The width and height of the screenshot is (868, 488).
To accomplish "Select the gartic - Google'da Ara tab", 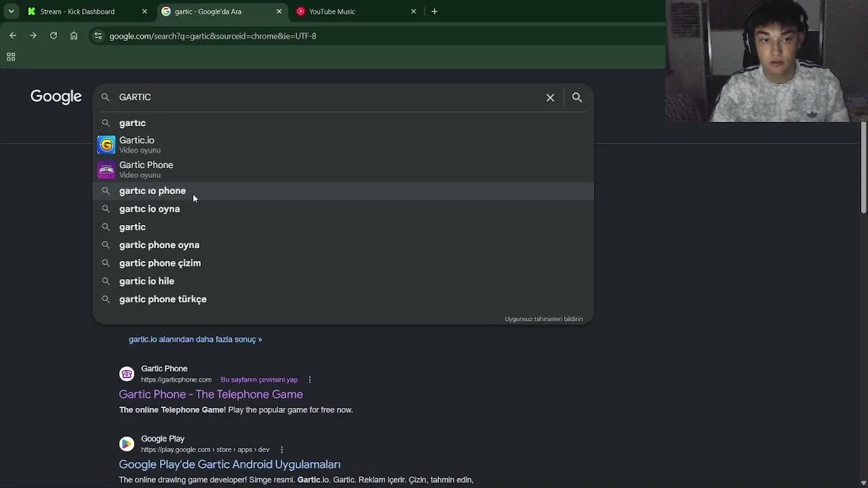I will point(222,12).
